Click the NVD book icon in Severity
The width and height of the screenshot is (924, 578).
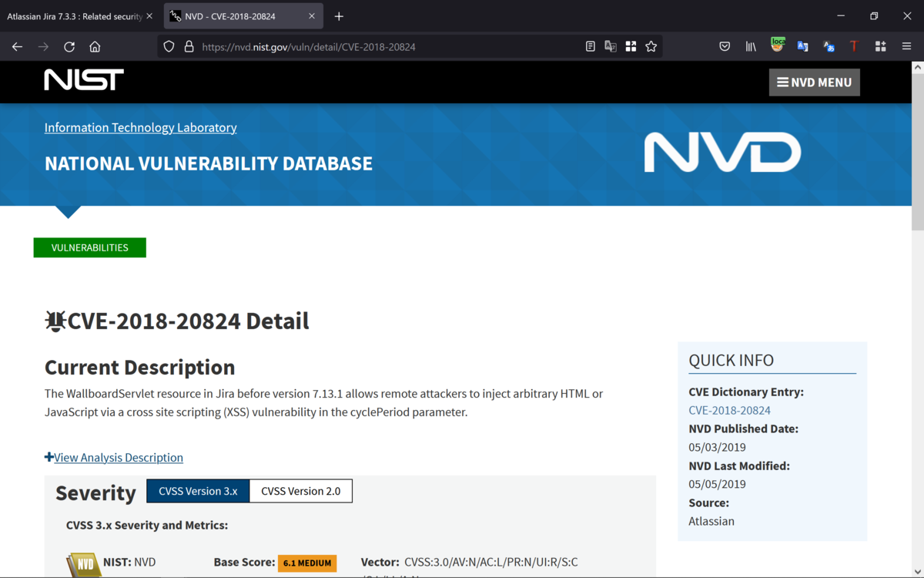point(83,564)
